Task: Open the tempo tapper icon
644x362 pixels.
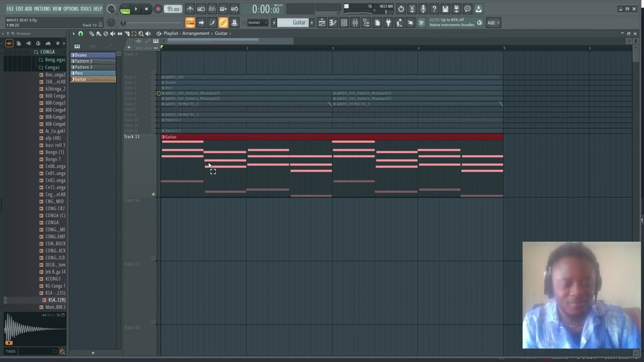Action: click(x=399, y=23)
